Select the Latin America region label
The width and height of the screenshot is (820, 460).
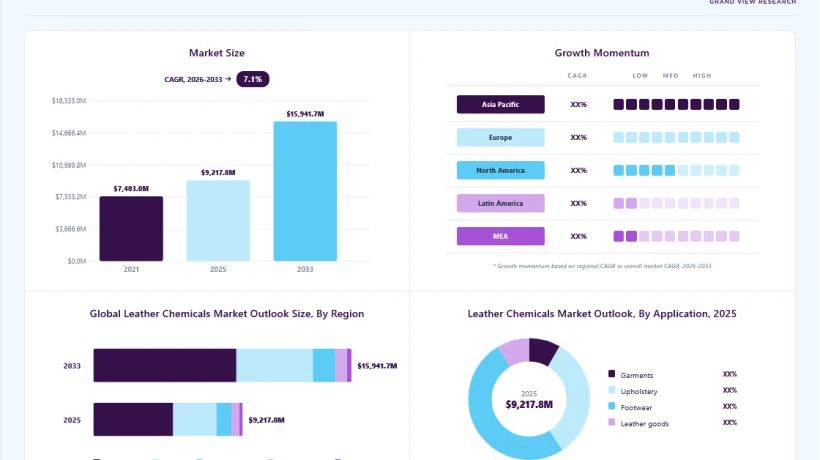(x=500, y=203)
